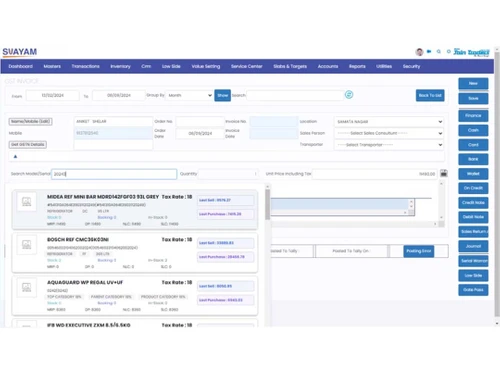Open the Transporter dropdown

(389, 145)
